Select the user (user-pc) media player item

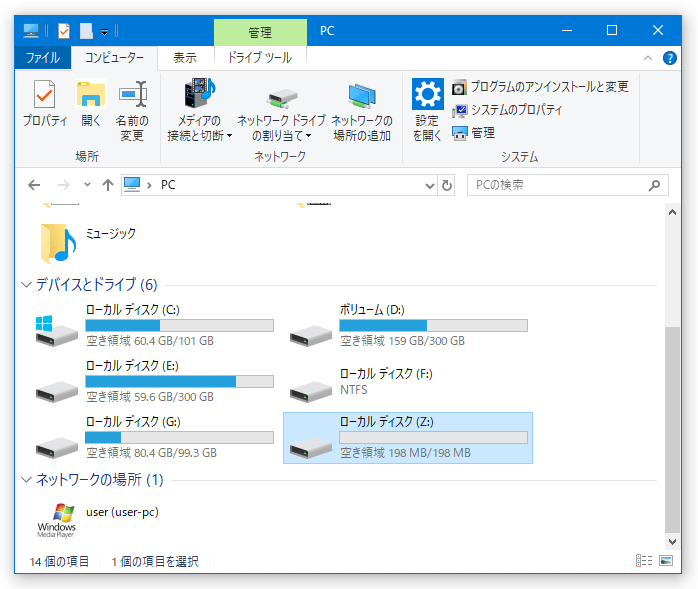click(98, 520)
